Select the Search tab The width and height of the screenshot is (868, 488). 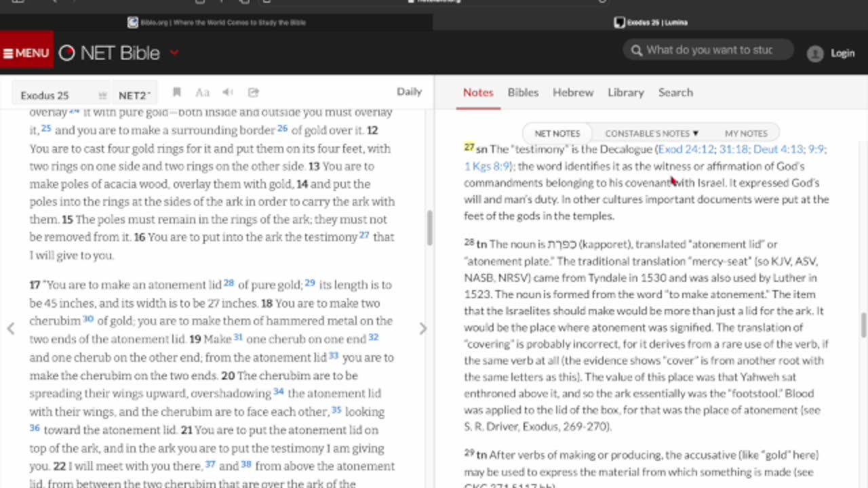pyautogui.click(x=675, y=92)
